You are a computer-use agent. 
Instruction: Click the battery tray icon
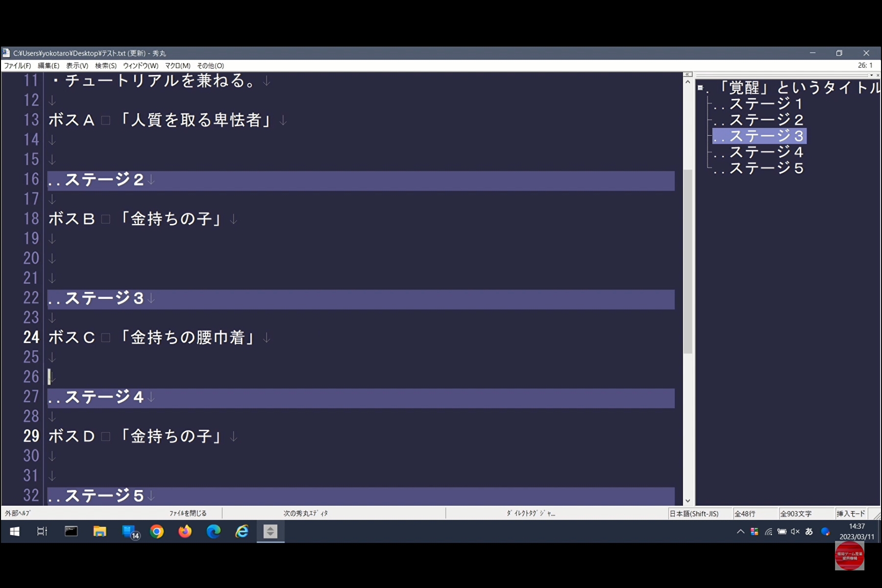coord(782,532)
